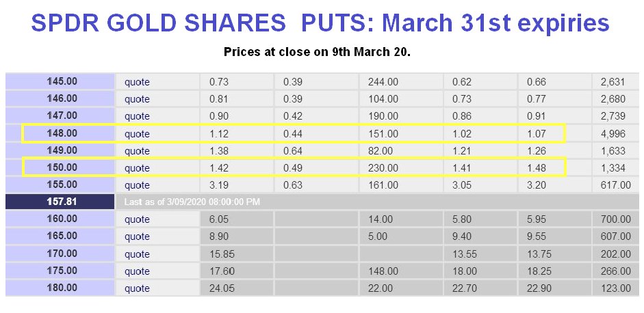Image resolution: width=644 pixels, height=313 pixels.
Task: Open the quote link for strike 170.00
Action: click(x=137, y=254)
